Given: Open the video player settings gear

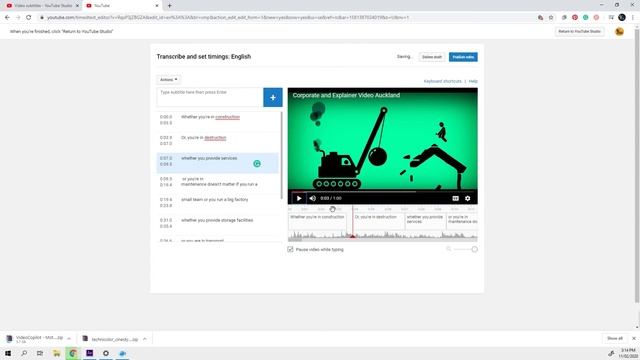Looking at the screenshot, I should tap(468, 198).
